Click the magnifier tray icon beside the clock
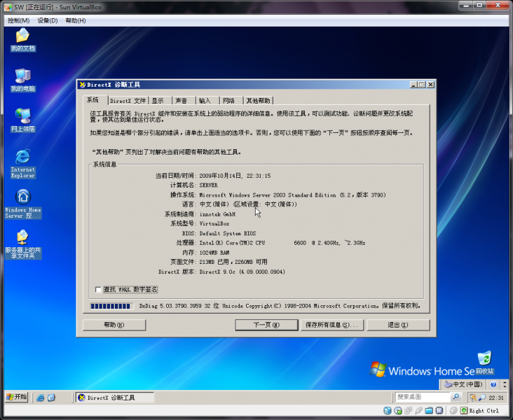This screenshot has width=513, height=420. pyautogui.click(x=482, y=398)
